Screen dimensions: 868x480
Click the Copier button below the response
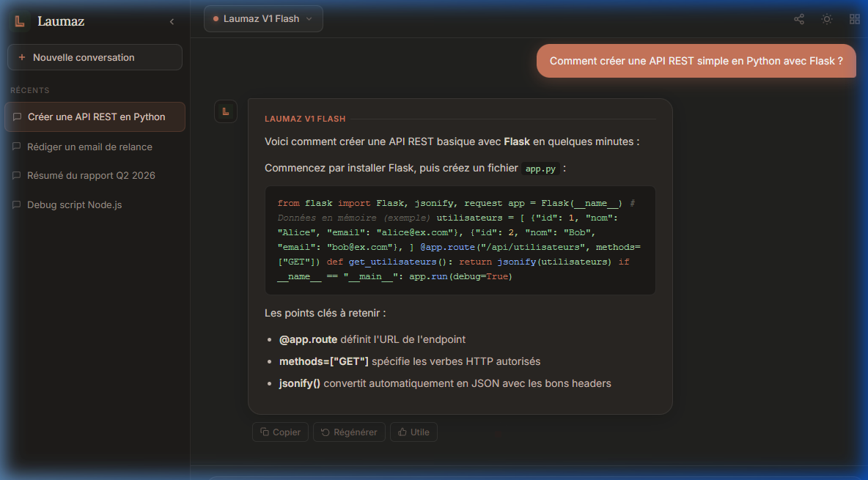tap(280, 432)
